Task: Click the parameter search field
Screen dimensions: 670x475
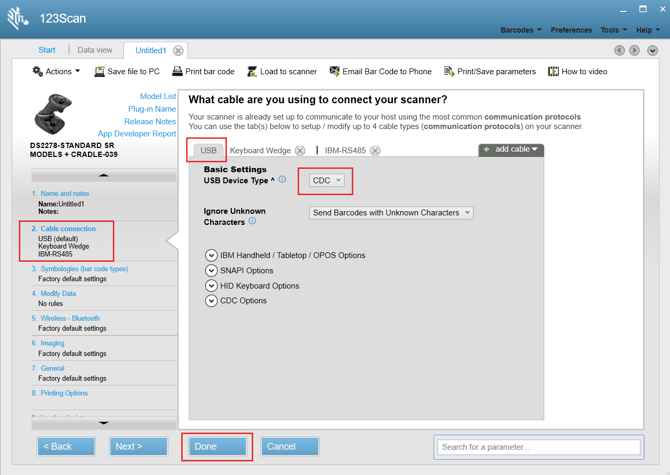Action: point(538,447)
